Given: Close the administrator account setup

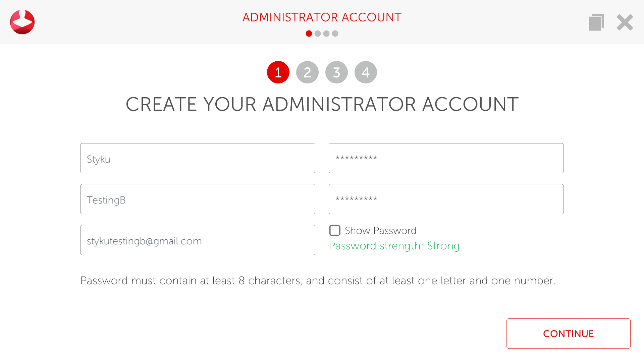Looking at the screenshot, I should (625, 22).
